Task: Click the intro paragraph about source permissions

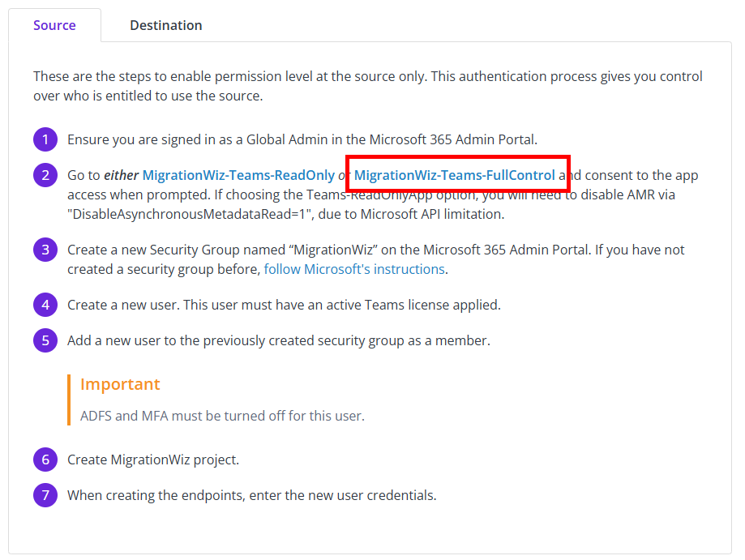Action: (x=368, y=86)
